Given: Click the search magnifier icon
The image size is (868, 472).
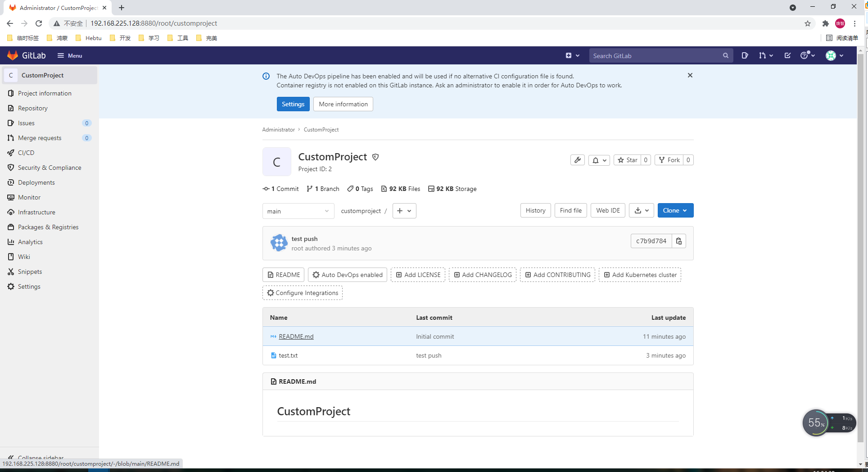Looking at the screenshot, I should 726,55.
